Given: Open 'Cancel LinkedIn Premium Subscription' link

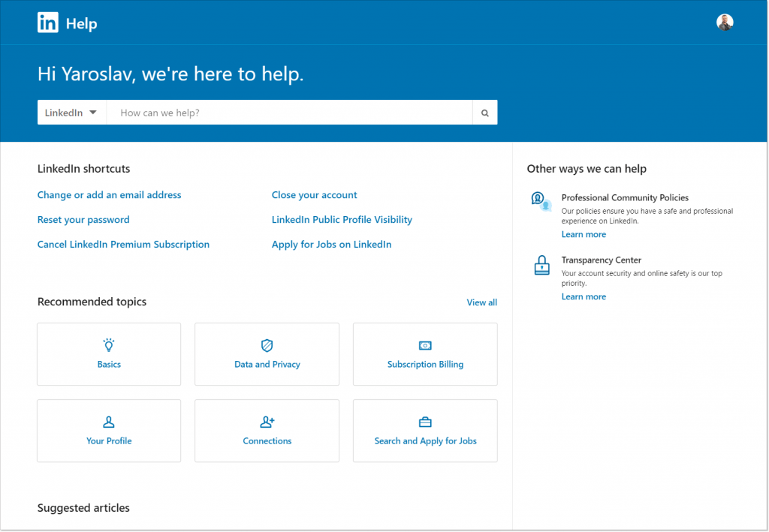Looking at the screenshot, I should 124,244.
